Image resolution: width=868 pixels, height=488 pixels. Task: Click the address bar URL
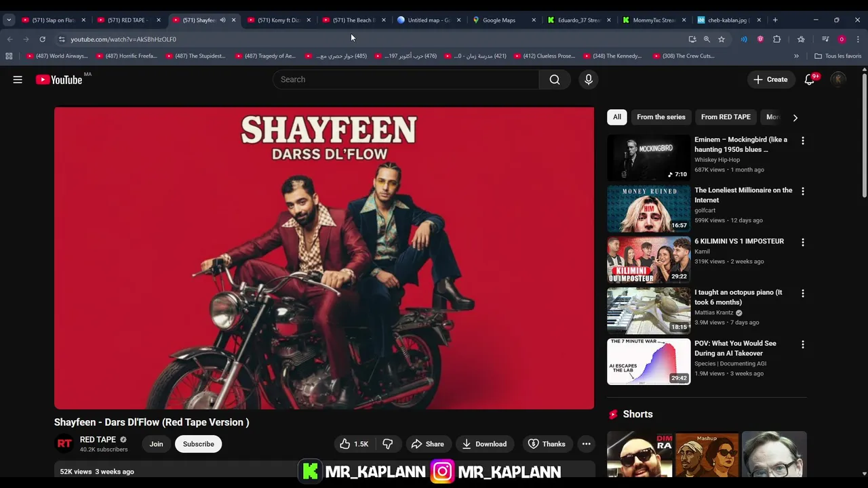coord(123,39)
